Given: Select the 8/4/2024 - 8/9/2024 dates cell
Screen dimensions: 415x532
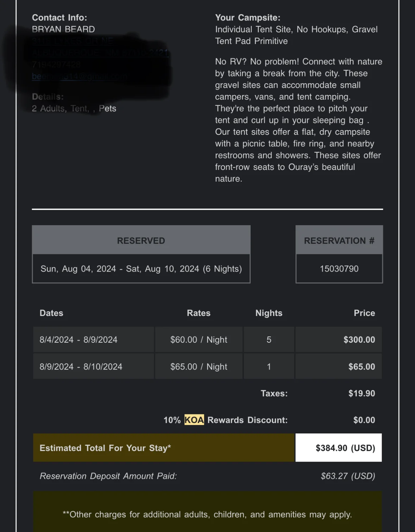Looking at the screenshot, I should (x=78, y=340).
